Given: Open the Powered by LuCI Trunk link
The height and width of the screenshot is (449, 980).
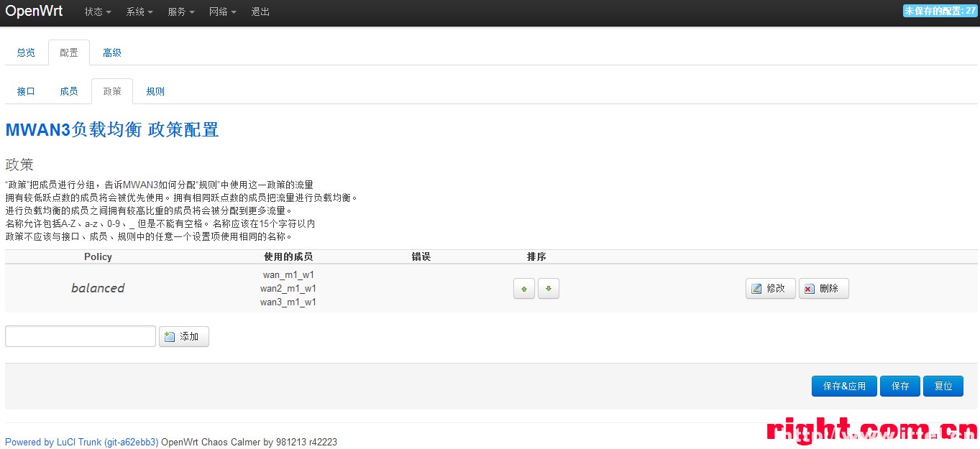Looking at the screenshot, I should coord(82,442).
